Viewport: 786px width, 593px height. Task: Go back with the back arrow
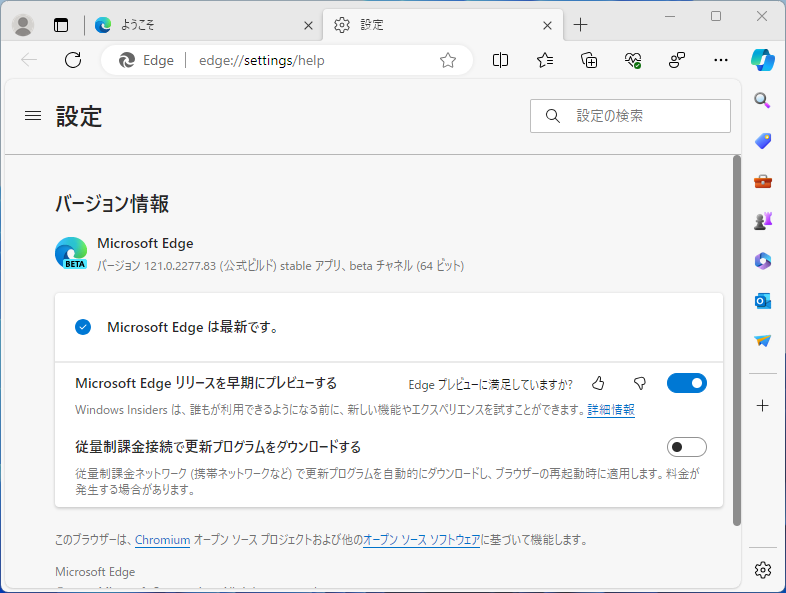click(29, 60)
